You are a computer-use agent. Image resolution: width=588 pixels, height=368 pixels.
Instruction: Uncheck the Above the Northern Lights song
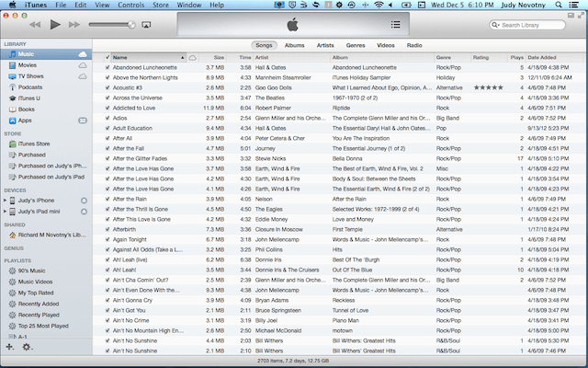pos(107,77)
